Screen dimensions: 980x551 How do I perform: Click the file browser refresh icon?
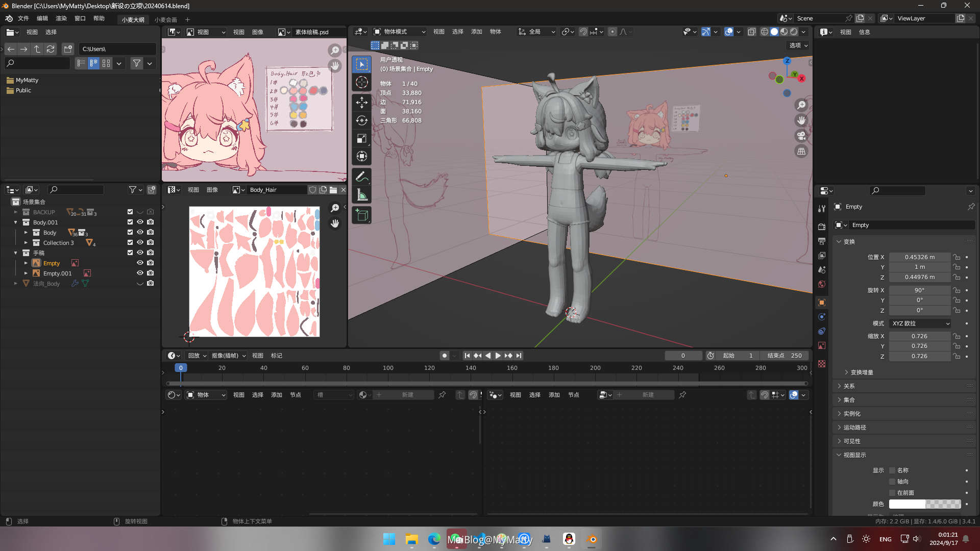point(51,49)
